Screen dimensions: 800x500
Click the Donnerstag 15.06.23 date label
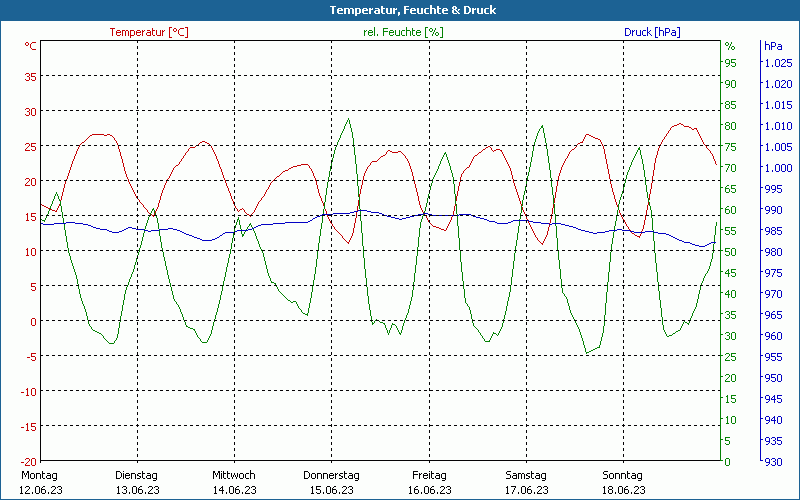click(331, 482)
